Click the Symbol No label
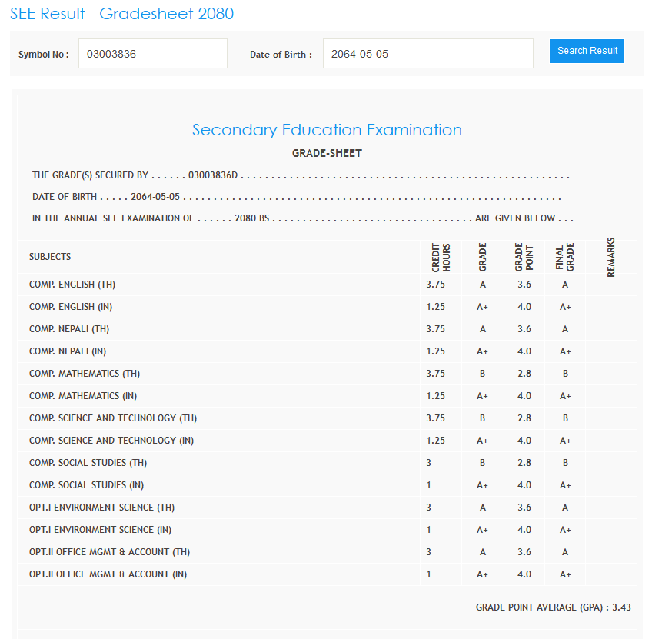This screenshot has width=672, height=639. point(44,55)
